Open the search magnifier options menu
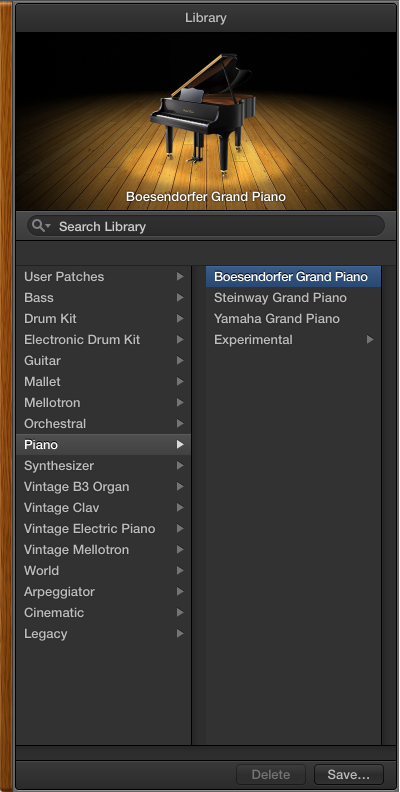 coord(41,226)
